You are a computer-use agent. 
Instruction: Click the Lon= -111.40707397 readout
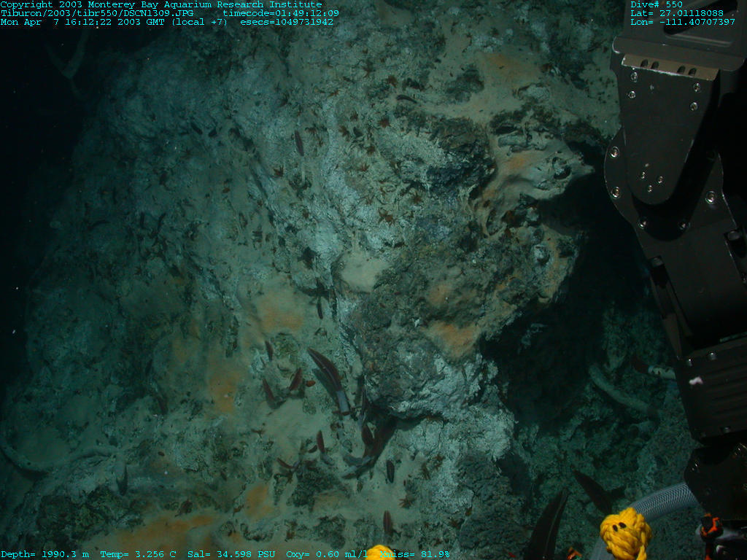[683, 22]
